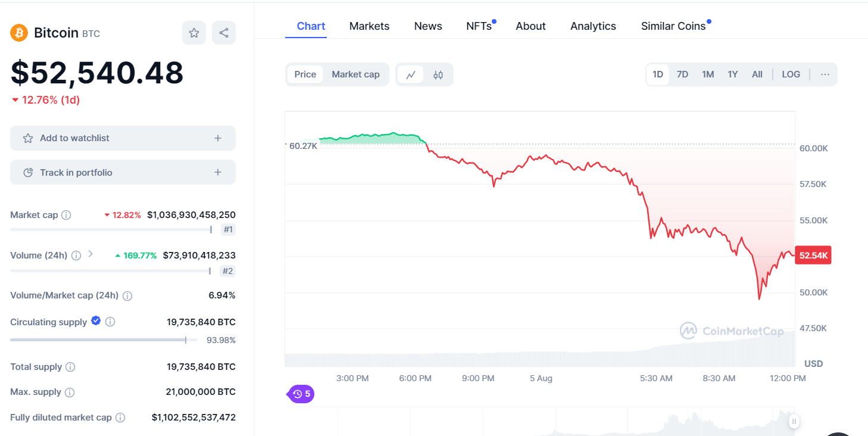
Task: Click the Volume (24h) info icon
Action: (76, 256)
